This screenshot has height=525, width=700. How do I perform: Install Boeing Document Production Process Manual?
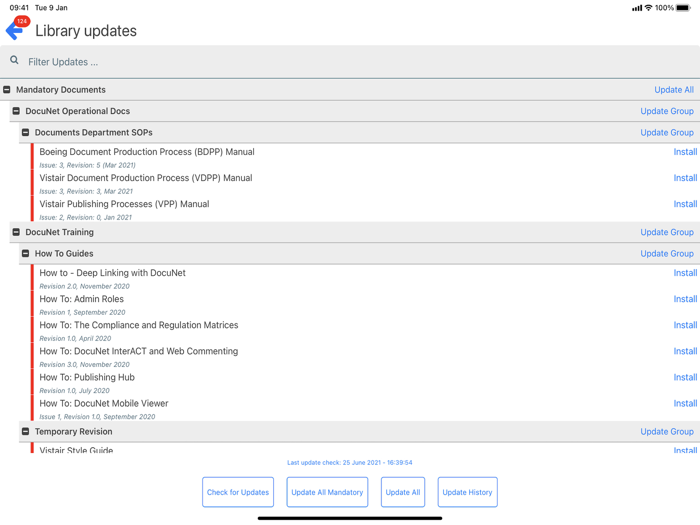tap(685, 152)
